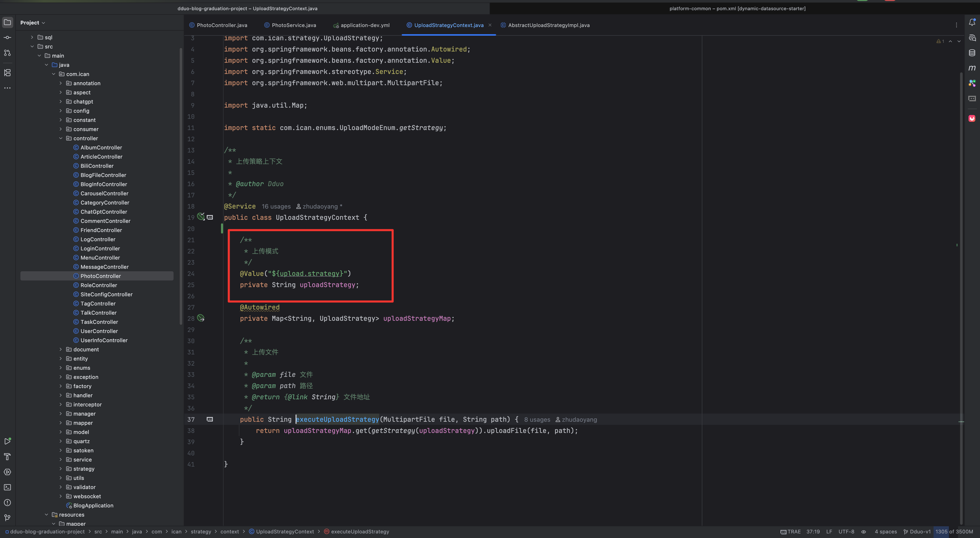The image size is (980, 538).
Task: Open the Structure tool window icon
Action: click(x=7, y=73)
